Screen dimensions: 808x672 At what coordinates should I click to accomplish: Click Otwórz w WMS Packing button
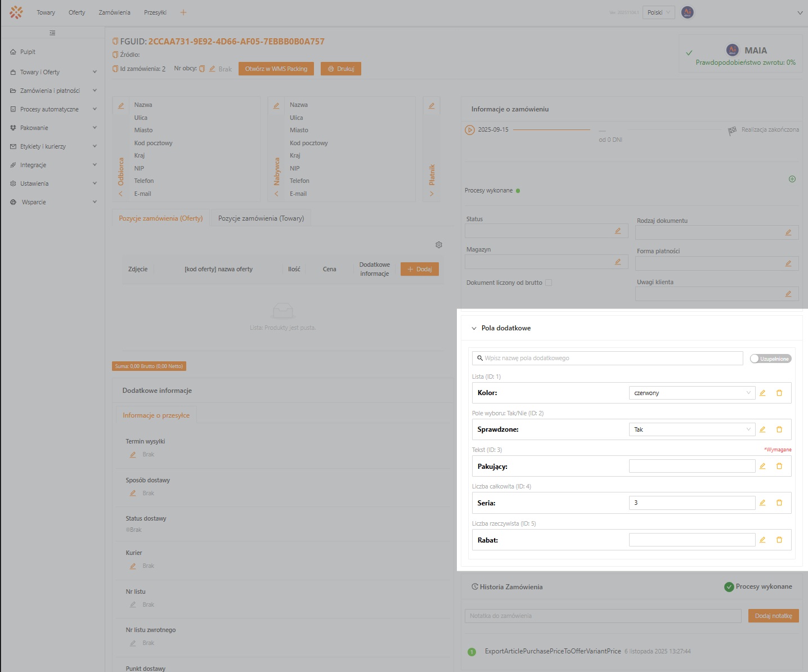(276, 69)
